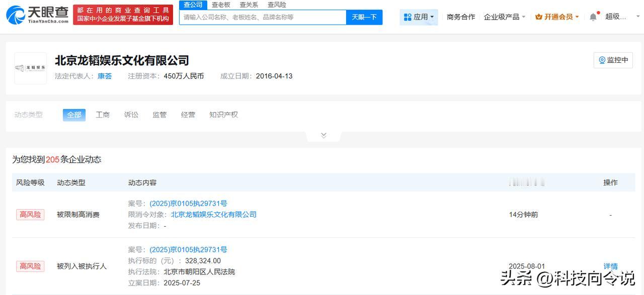
Task: Click the 操作 column header
Action: [610, 182]
